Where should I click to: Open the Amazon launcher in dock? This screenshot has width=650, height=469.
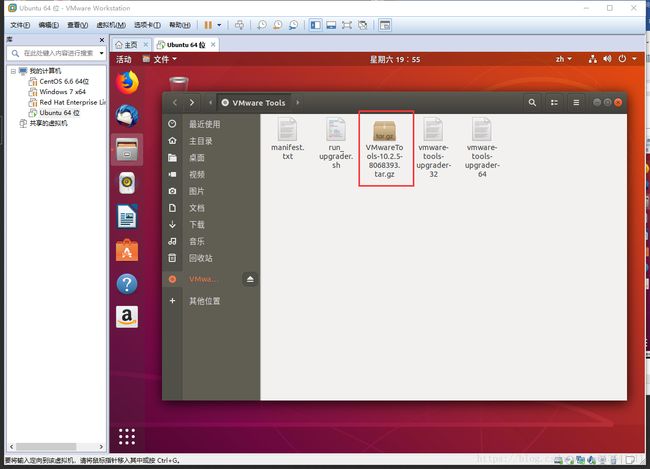(x=127, y=317)
